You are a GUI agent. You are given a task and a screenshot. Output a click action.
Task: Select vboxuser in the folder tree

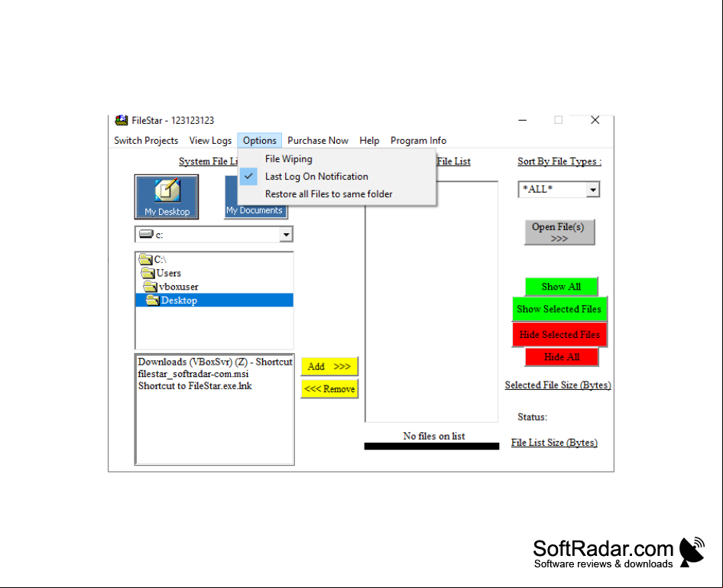pyautogui.click(x=178, y=287)
